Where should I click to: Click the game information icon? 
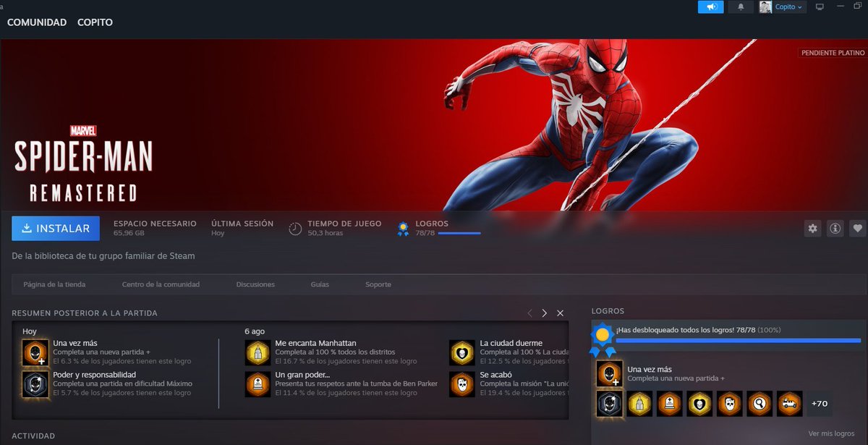point(835,228)
